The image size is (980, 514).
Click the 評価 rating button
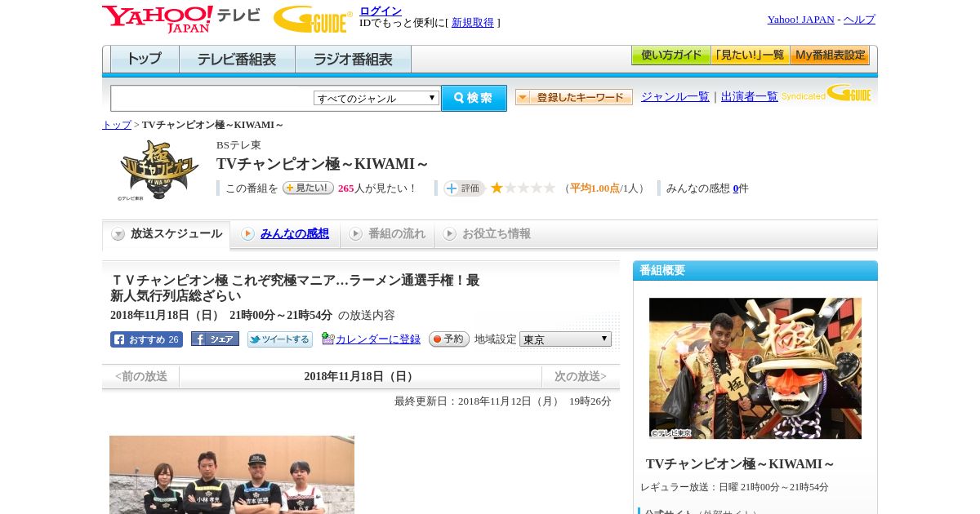point(464,188)
